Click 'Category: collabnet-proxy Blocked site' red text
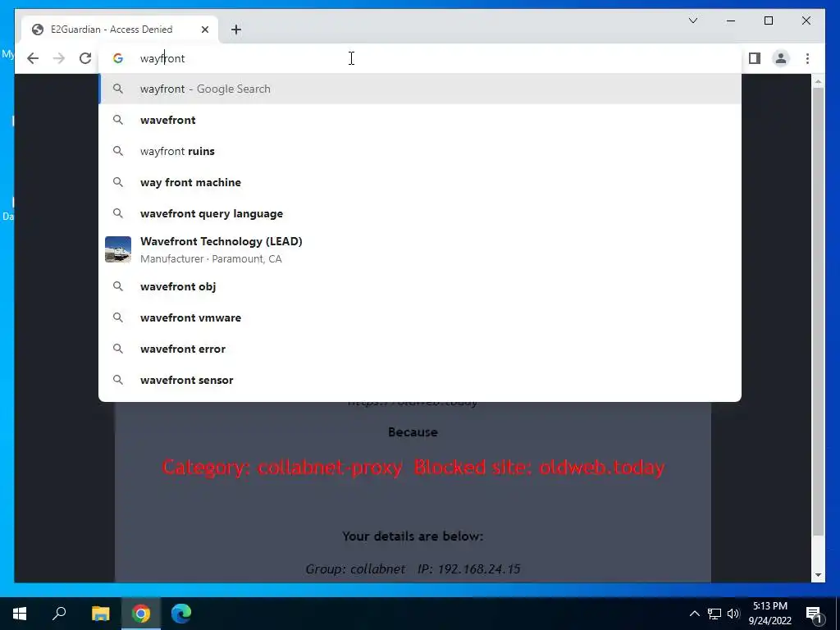 pos(413,467)
